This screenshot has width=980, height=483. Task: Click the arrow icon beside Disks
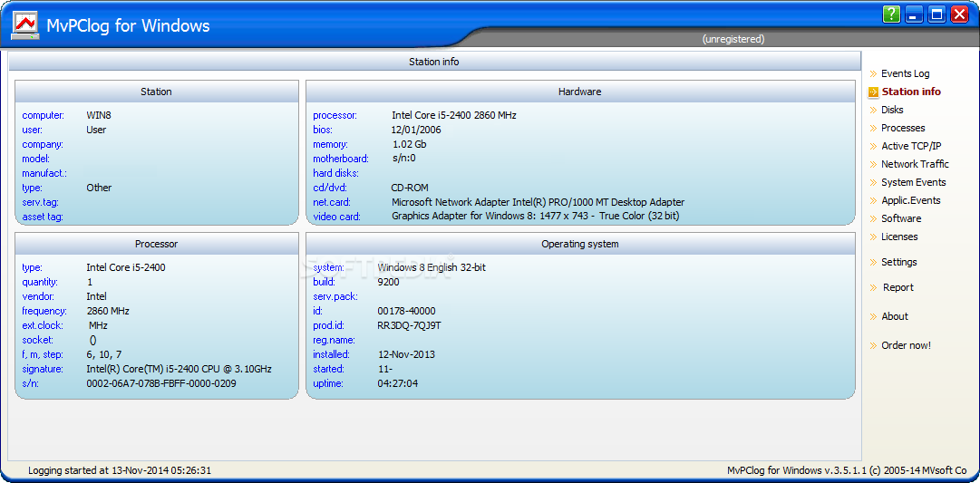click(873, 110)
